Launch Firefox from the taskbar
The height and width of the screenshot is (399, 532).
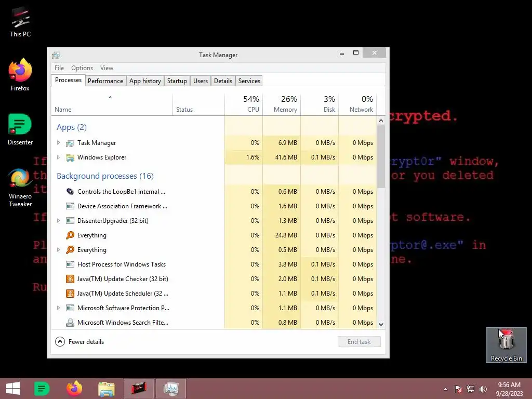click(74, 389)
